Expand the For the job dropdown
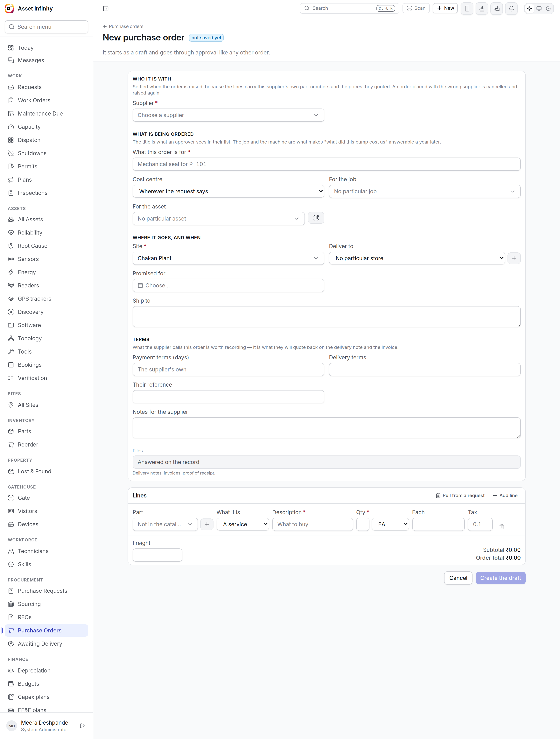This screenshot has height=739, width=560. pos(425,191)
